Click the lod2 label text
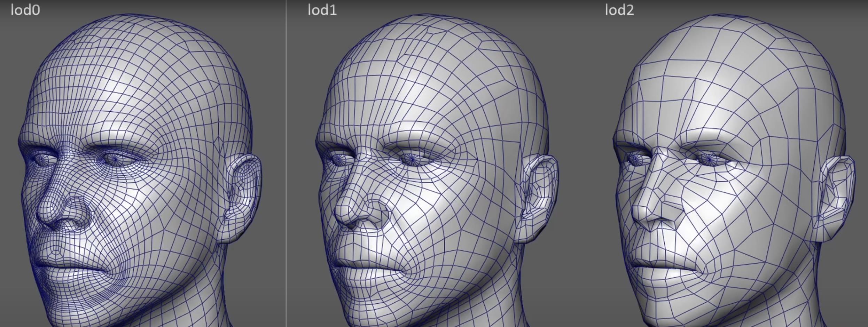This screenshot has height=327, width=868. pyautogui.click(x=619, y=10)
